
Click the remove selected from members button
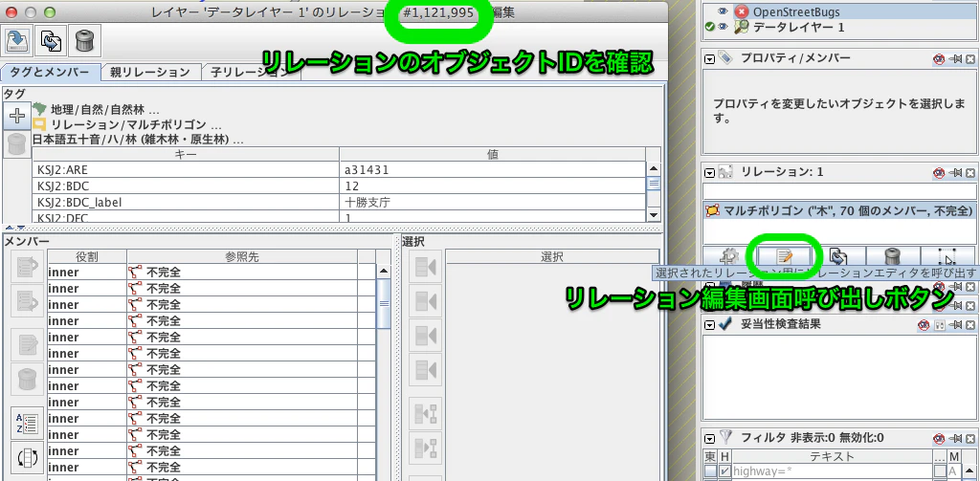click(425, 413)
